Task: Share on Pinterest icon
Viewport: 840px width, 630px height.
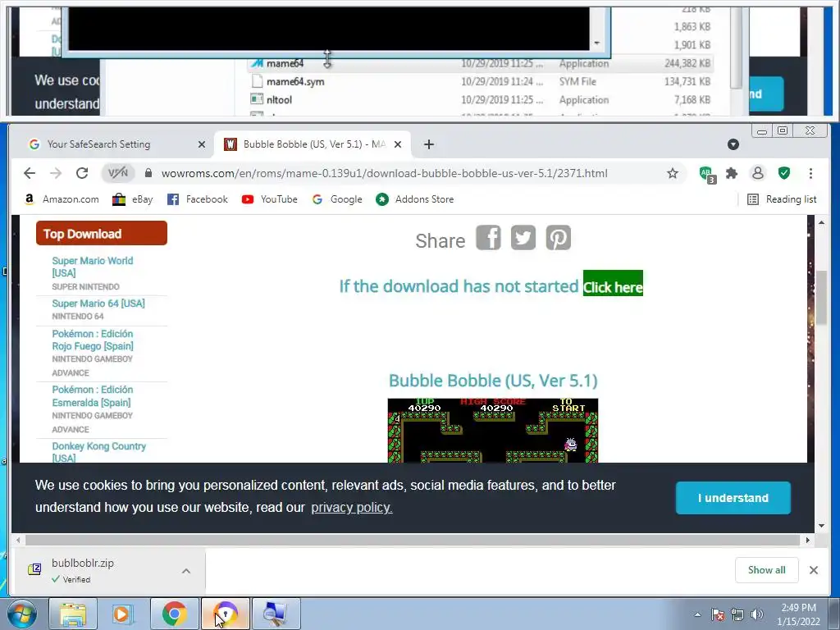Action: 558,237
